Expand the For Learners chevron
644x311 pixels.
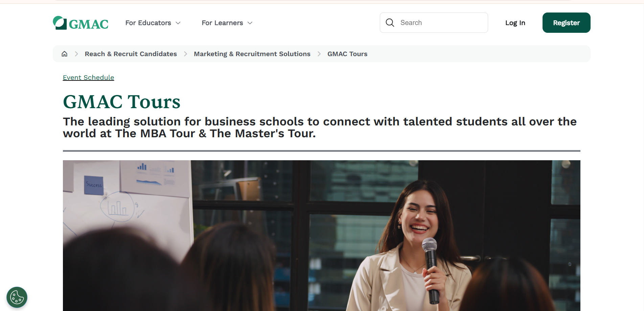250,23
